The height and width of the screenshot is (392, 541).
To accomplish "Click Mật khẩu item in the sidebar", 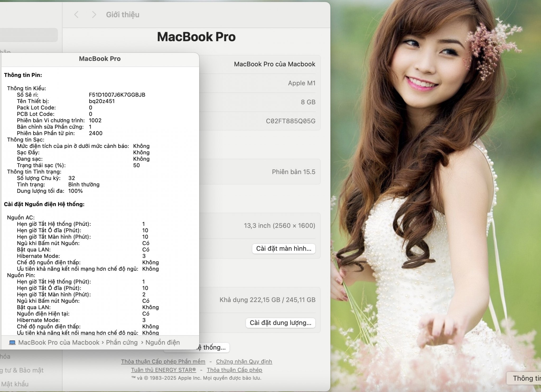I will point(15,384).
